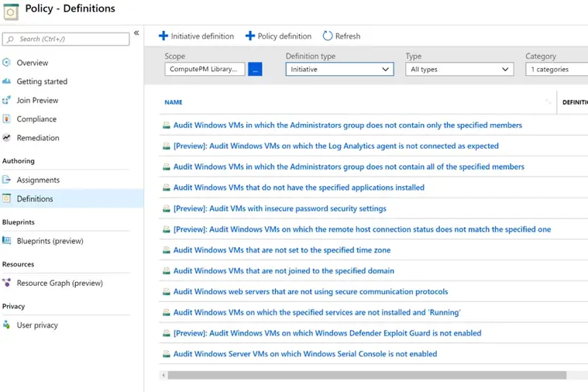The width and height of the screenshot is (588, 392).
Task: Open the Definition type dropdown
Action: pyautogui.click(x=340, y=69)
